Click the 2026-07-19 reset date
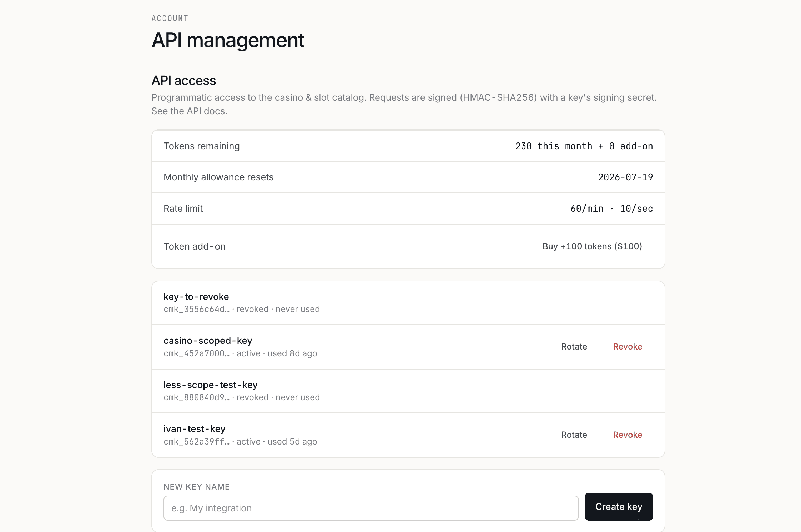The image size is (801, 532). [x=625, y=177]
